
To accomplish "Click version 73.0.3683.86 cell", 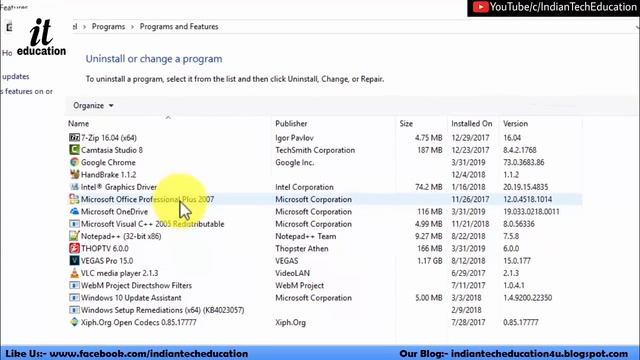I will click(524, 162).
